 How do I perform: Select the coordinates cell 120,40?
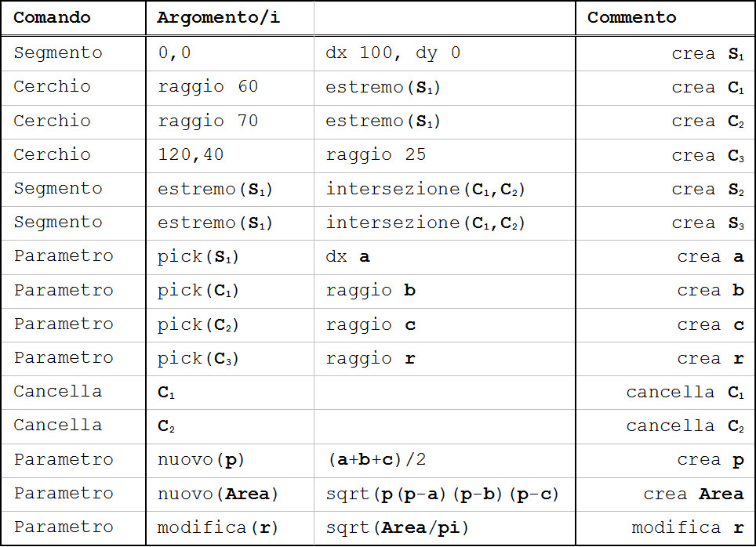[191, 154]
